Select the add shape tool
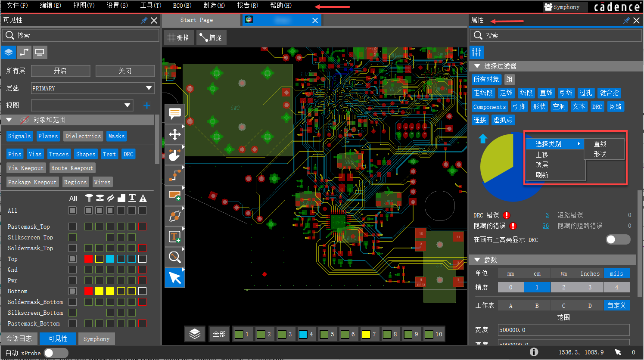The height and width of the screenshot is (360, 644). tap(174, 196)
